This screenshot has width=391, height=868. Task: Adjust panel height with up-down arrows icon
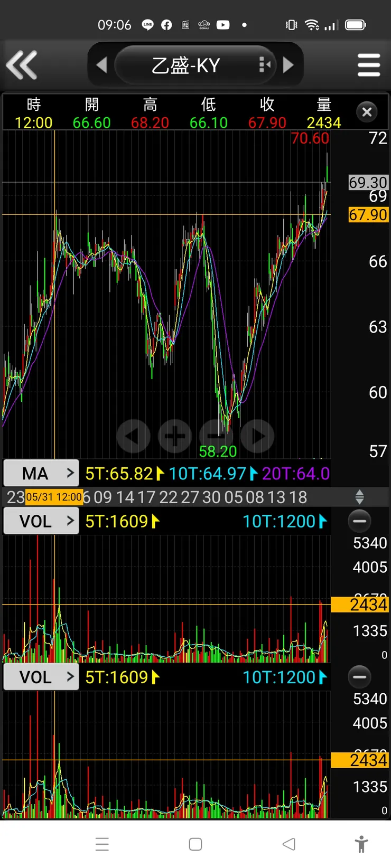pyautogui.click(x=360, y=497)
